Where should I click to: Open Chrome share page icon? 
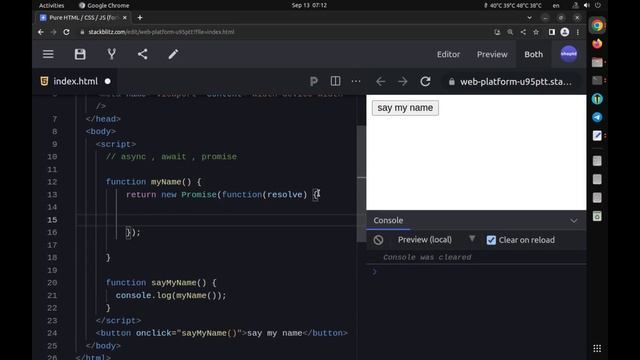click(523, 32)
